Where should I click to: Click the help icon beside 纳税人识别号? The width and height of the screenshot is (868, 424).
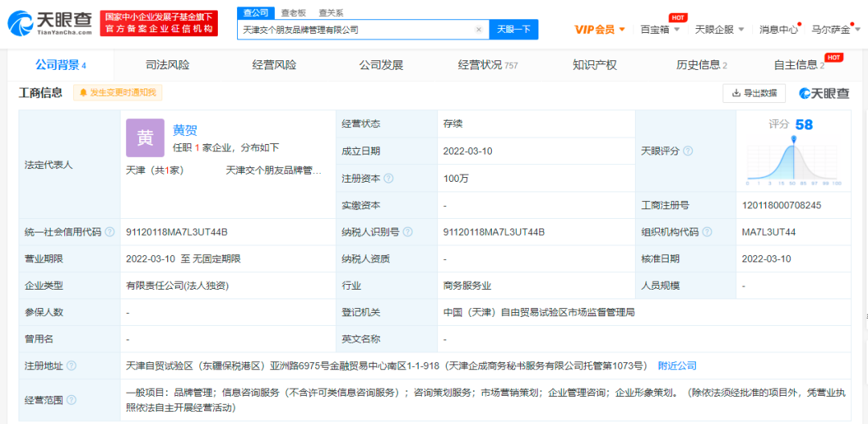407,232
